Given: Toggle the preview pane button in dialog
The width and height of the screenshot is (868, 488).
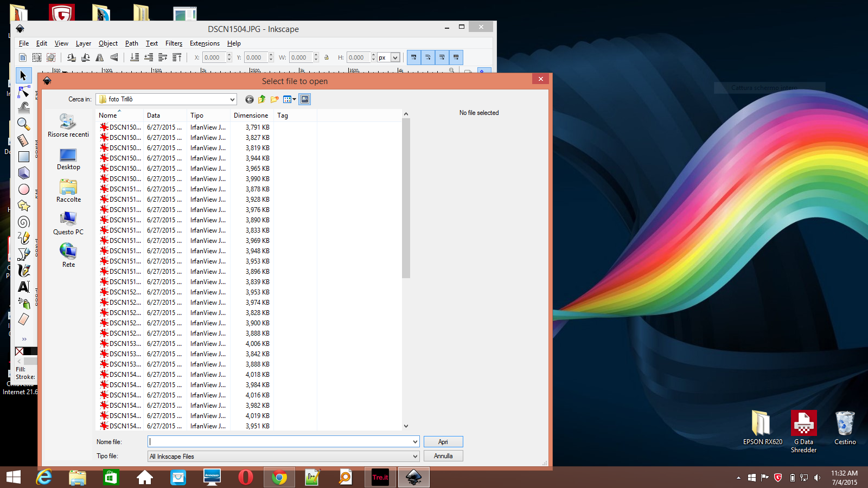Looking at the screenshot, I should pyautogui.click(x=305, y=99).
